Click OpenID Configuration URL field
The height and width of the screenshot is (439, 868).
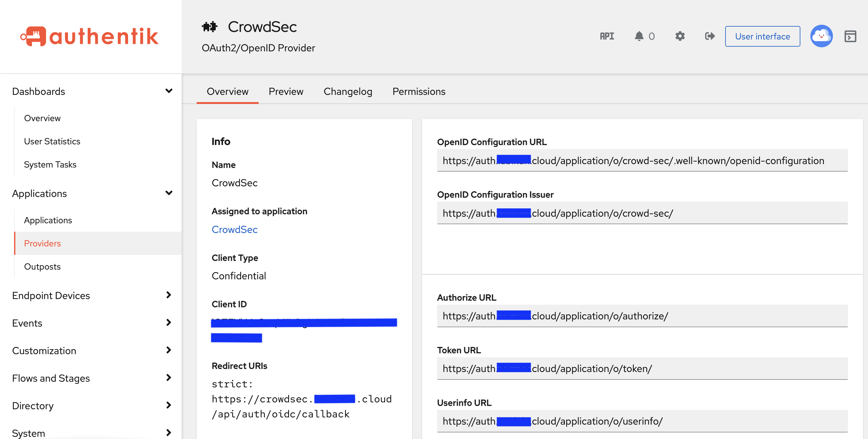pyautogui.click(x=642, y=160)
